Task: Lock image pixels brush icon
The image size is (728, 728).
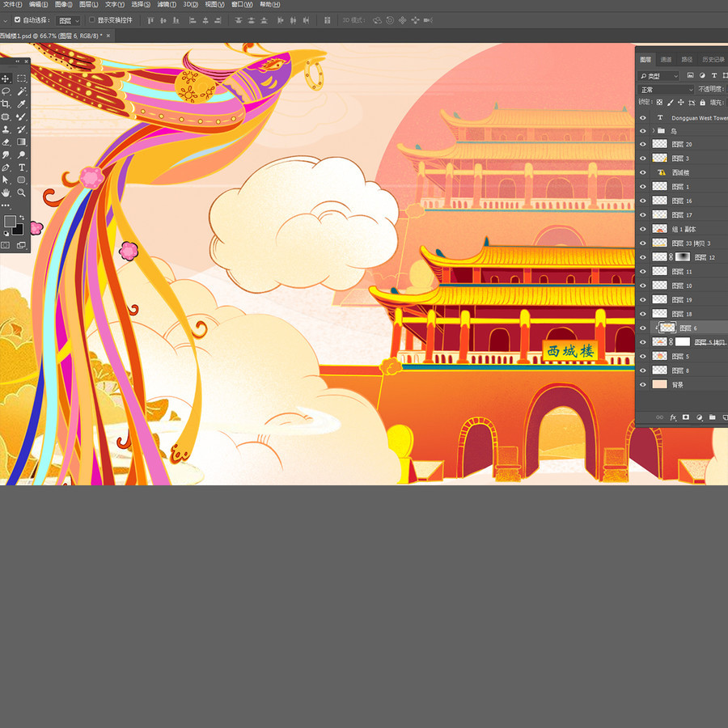Action: pos(670,103)
